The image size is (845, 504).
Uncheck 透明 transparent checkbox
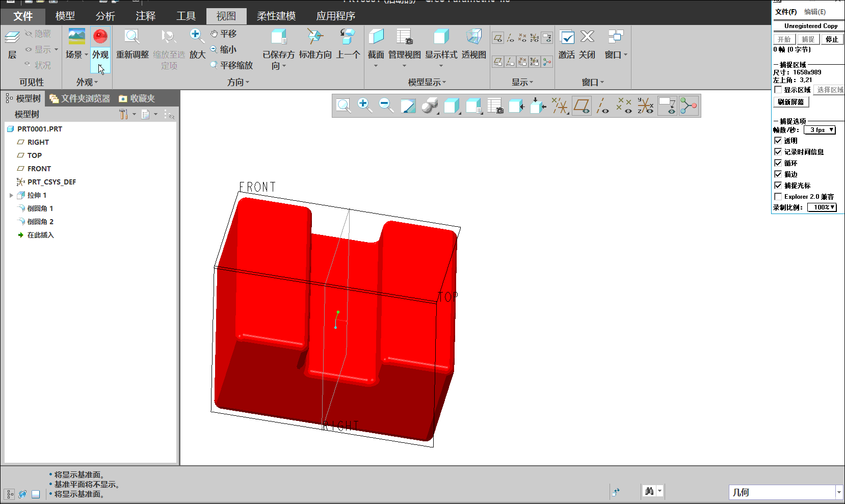778,141
